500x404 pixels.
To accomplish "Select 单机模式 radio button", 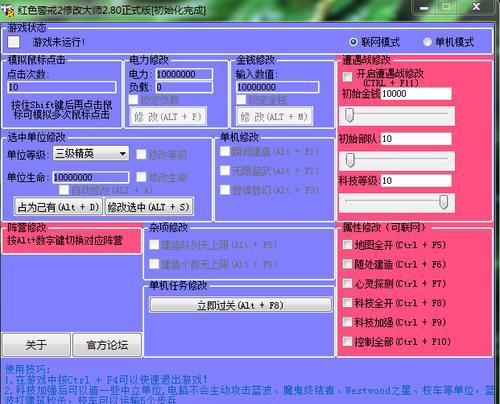I will (x=427, y=42).
